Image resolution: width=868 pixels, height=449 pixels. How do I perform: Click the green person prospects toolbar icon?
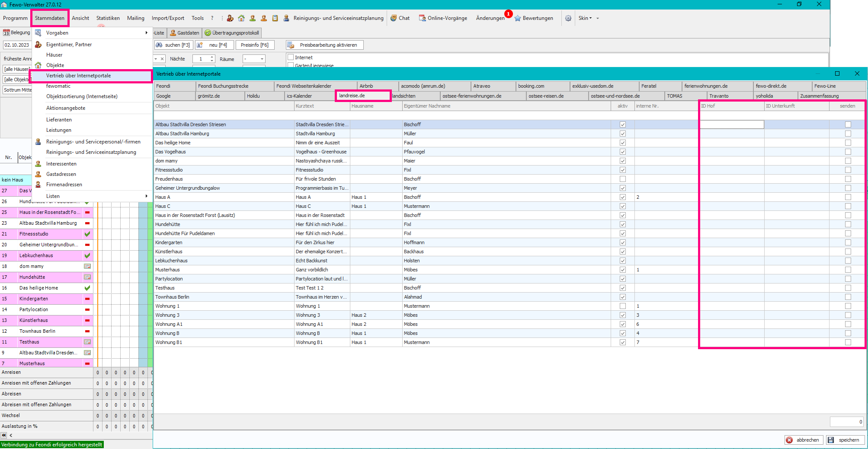point(253,18)
